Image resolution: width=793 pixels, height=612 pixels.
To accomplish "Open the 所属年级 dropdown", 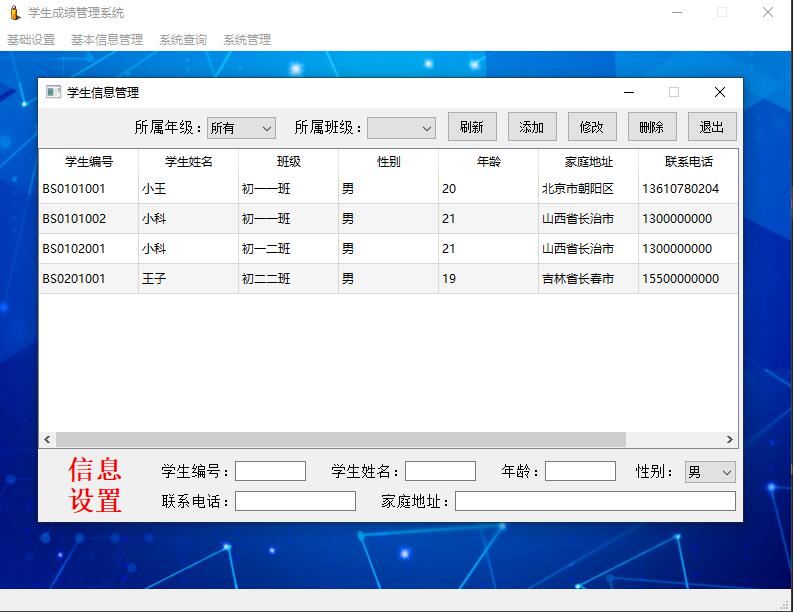I will (x=240, y=128).
